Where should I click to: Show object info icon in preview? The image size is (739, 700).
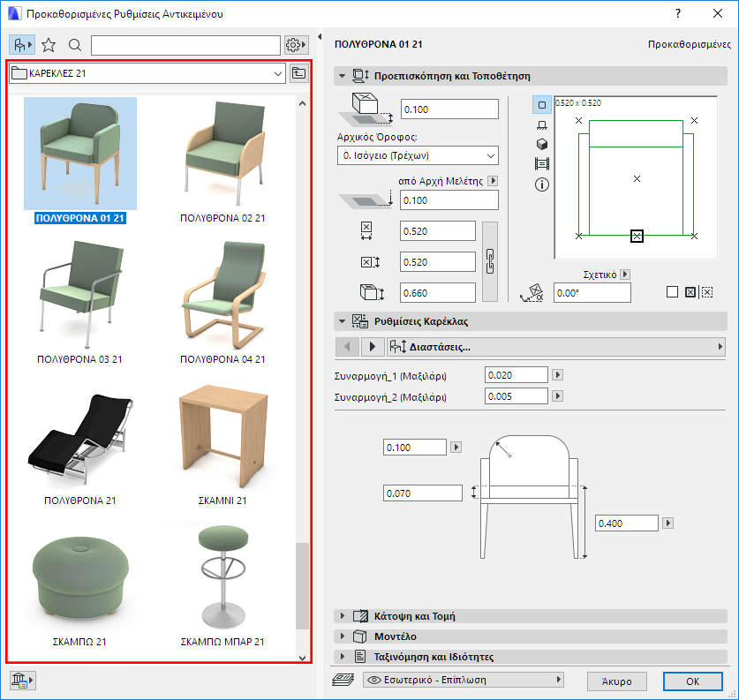542,184
